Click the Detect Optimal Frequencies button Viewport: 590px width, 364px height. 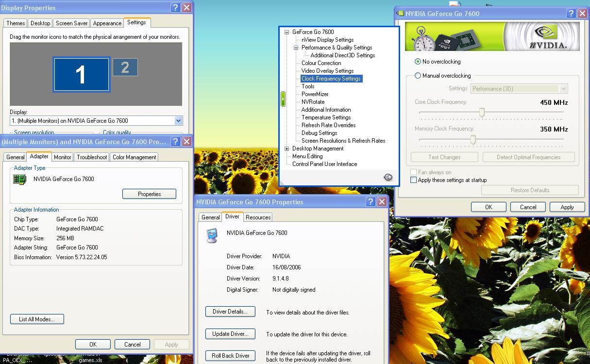coord(528,157)
